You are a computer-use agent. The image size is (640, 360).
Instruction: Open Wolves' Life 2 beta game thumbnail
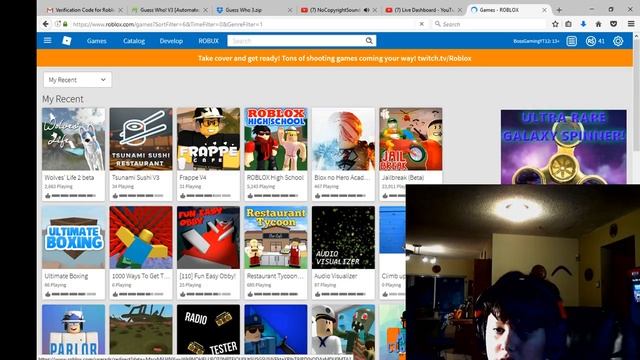pyautogui.click(x=73, y=139)
